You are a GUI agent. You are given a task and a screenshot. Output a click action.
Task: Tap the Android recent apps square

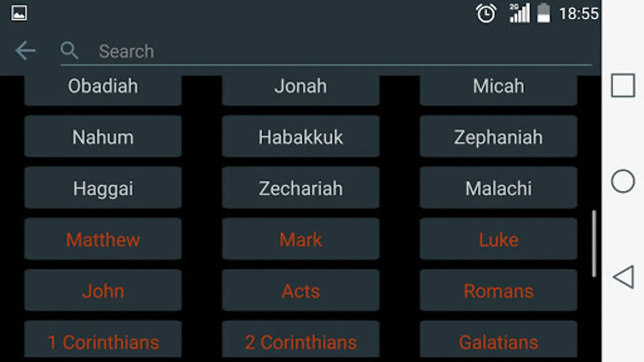coord(623,85)
